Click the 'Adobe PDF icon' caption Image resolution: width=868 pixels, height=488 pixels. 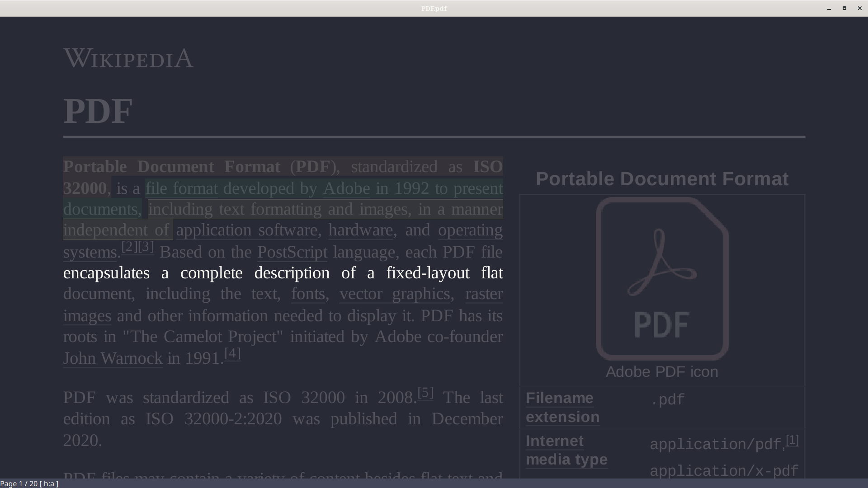click(x=662, y=372)
